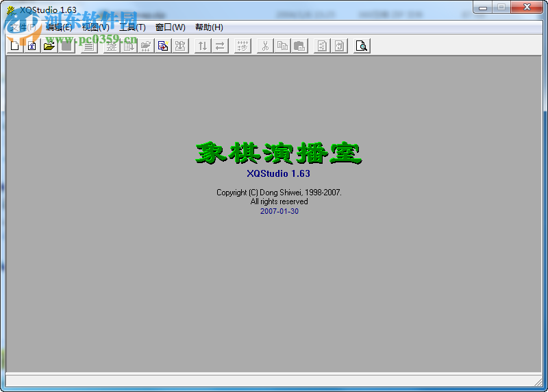Click the grayed-out Save icon
Viewport: 548px width, 392px height.
[66, 46]
